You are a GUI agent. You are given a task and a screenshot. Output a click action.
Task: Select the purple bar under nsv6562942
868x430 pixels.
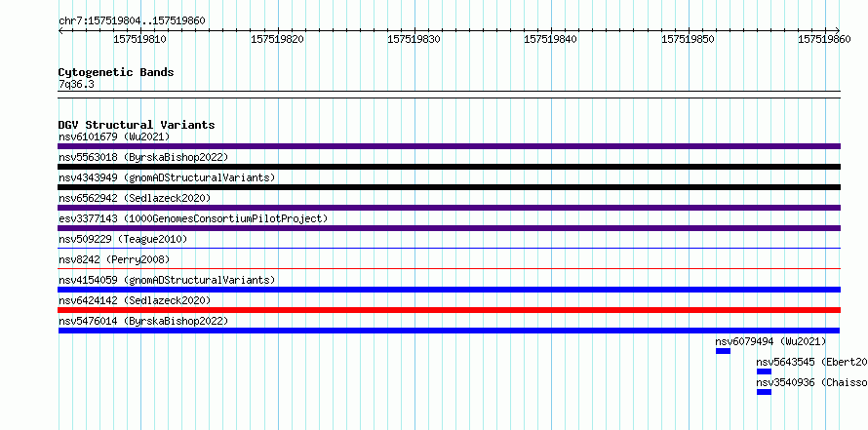[x=449, y=208]
